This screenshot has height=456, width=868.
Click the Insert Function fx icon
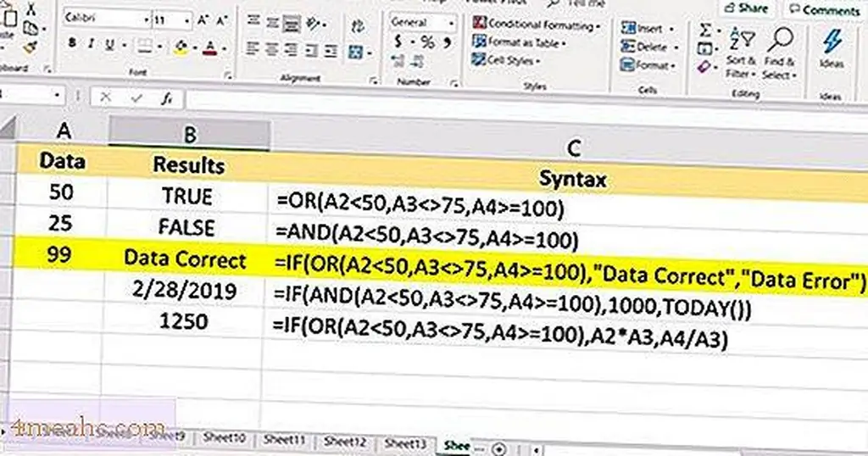168,97
